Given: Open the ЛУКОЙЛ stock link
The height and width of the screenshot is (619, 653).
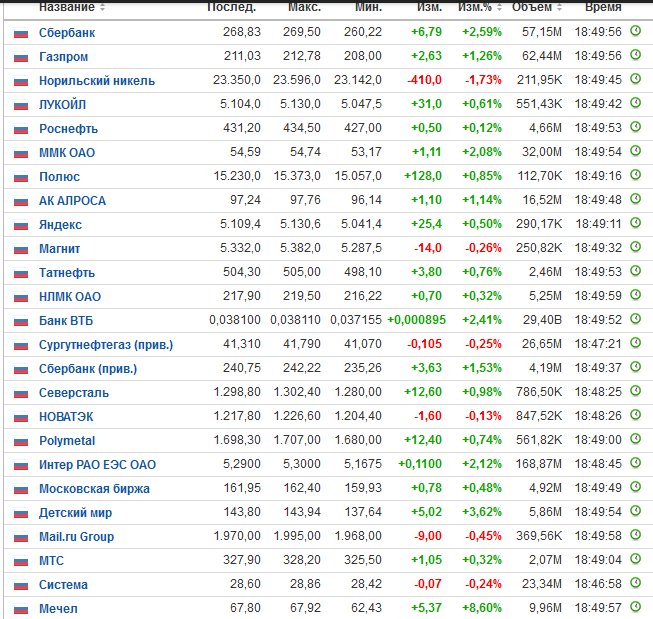Looking at the screenshot, I should pyautogui.click(x=62, y=105).
